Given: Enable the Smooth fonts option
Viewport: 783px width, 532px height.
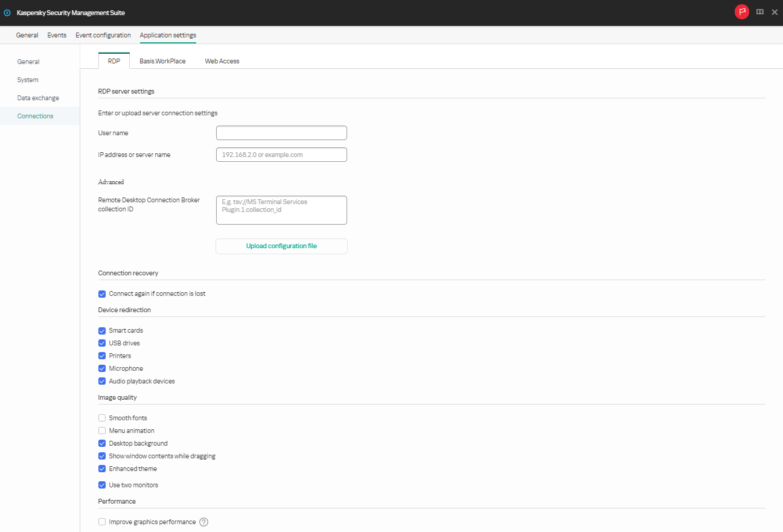Looking at the screenshot, I should pyautogui.click(x=102, y=417).
